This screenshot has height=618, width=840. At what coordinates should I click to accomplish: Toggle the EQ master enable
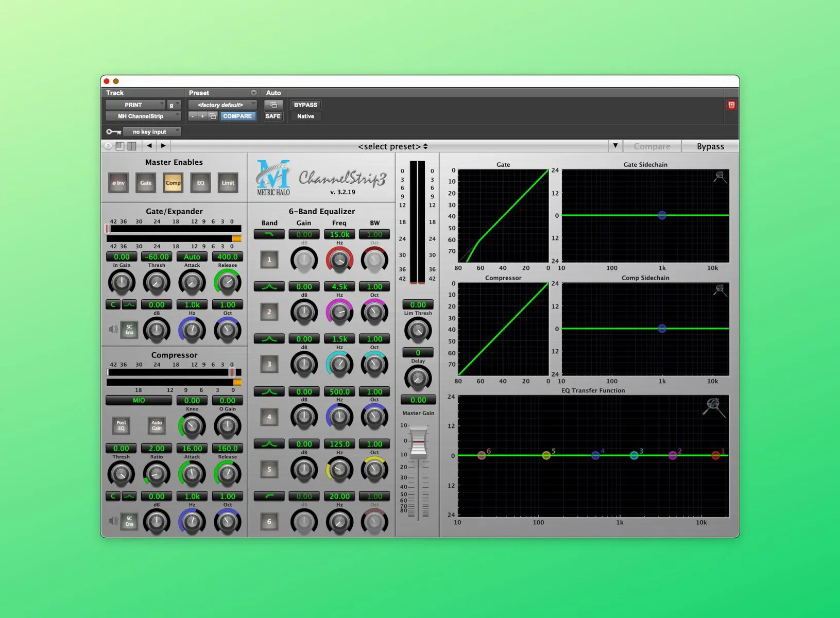tap(200, 183)
